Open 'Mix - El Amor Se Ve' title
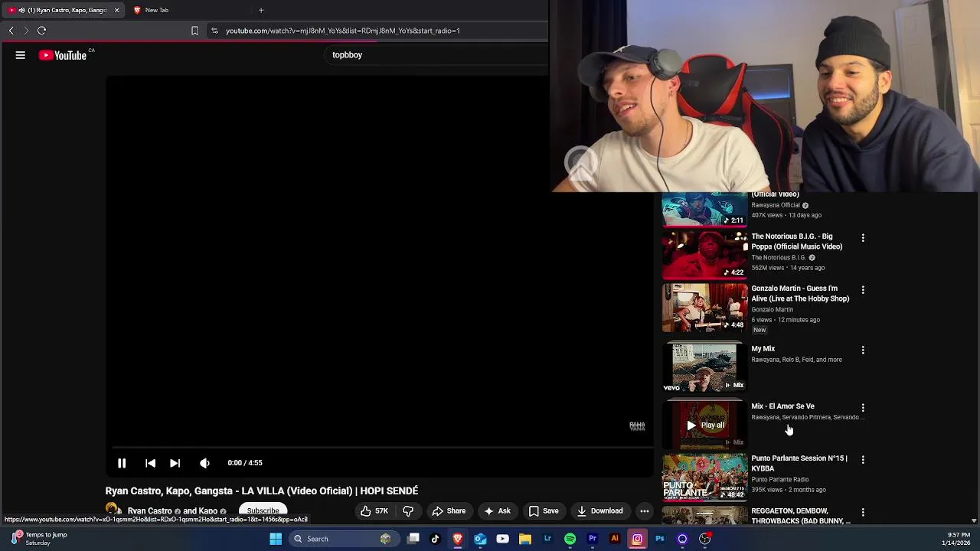980x551 pixels. [782, 406]
